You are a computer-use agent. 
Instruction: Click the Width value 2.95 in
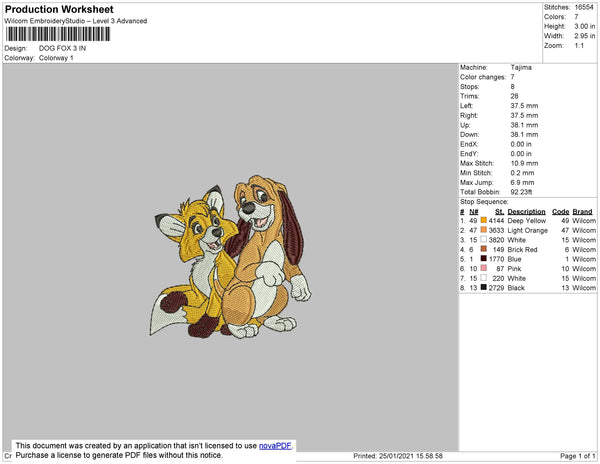[585, 36]
